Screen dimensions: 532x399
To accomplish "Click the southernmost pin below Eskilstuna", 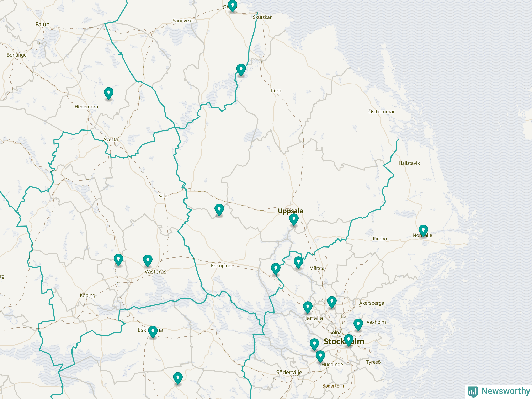I will pyautogui.click(x=178, y=378).
